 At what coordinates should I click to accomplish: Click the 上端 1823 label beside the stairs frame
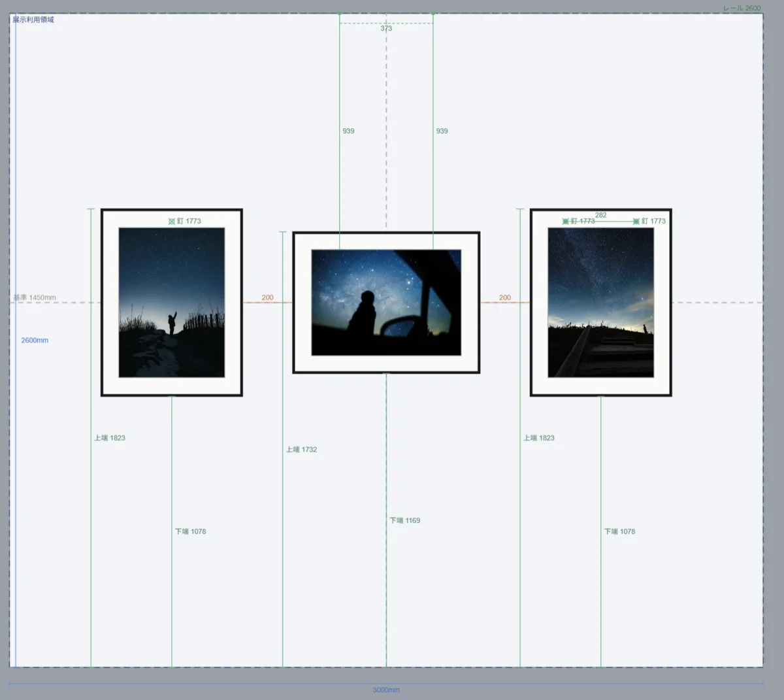pos(539,438)
